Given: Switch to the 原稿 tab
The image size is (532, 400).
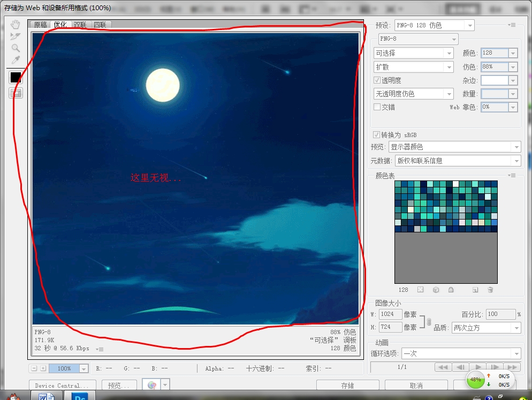Looking at the screenshot, I should point(41,25).
